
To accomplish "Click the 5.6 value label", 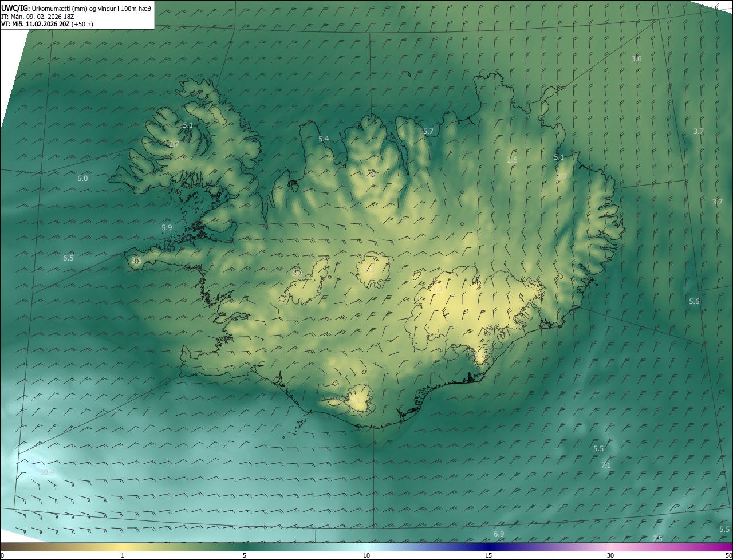I will point(694,301).
